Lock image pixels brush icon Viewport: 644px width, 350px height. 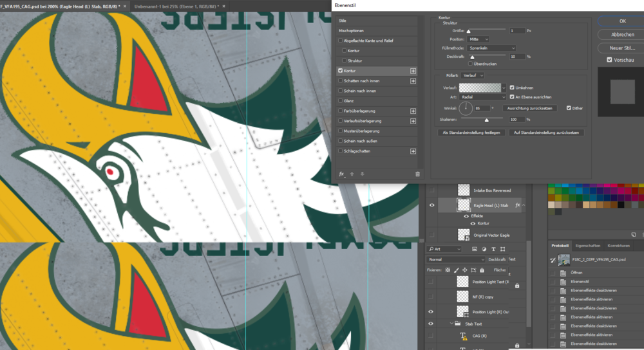pos(457,270)
